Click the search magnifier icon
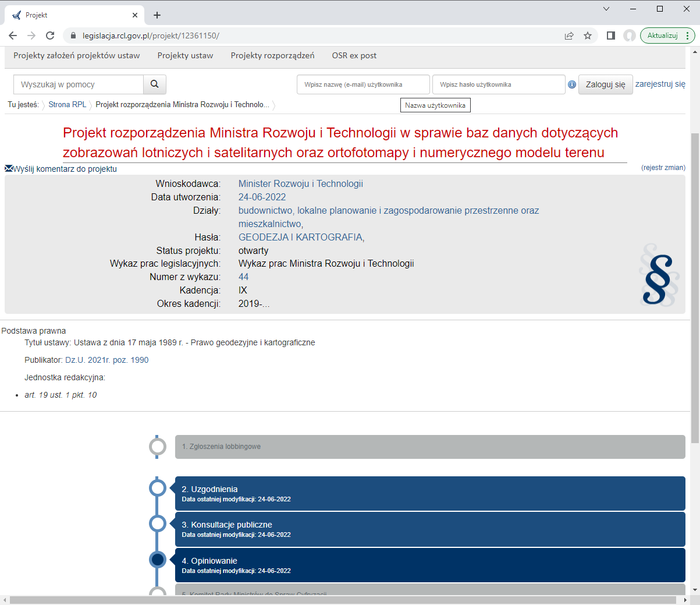The image size is (700, 605). pos(154,84)
